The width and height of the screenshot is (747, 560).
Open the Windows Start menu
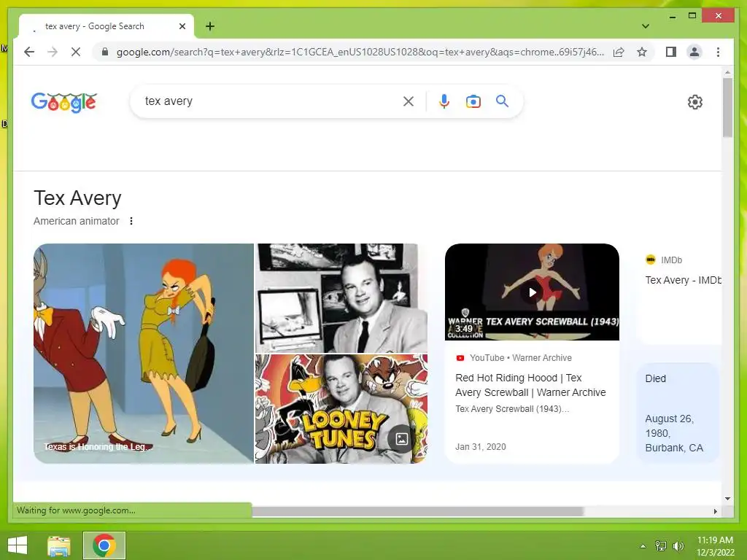(x=18, y=545)
